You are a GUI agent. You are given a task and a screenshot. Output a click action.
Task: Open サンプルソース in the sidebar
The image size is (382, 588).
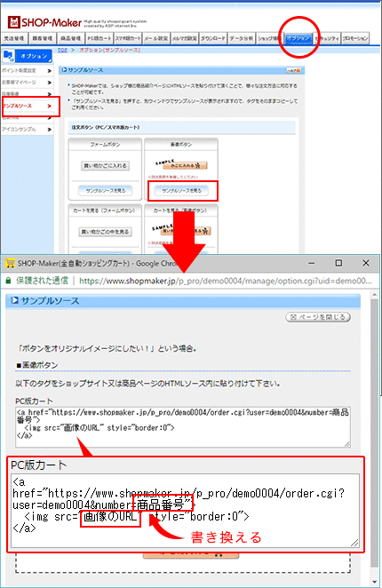[17, 106]
